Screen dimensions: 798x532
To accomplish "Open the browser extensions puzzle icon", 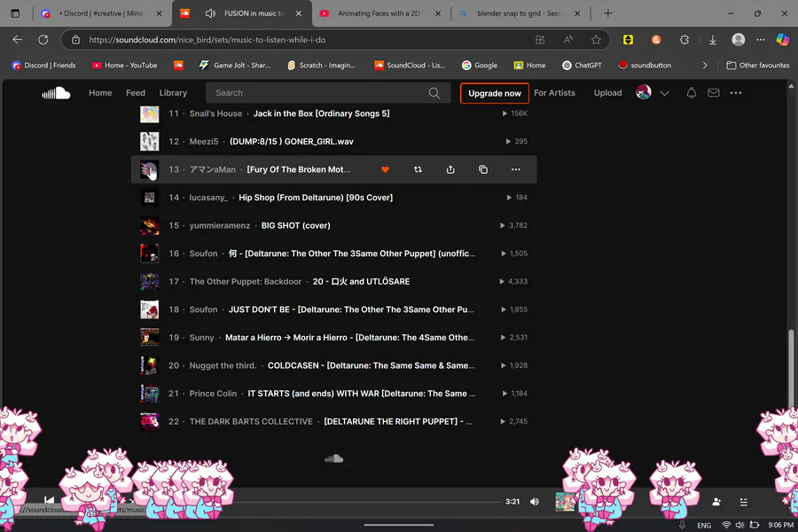I will click(x=685, y=40).
